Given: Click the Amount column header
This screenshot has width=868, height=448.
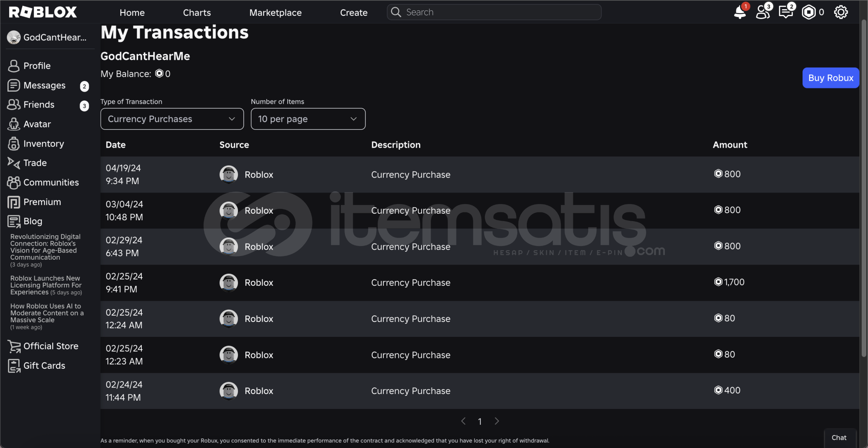Looking at the screenshot, I should [x=730, y=145].
